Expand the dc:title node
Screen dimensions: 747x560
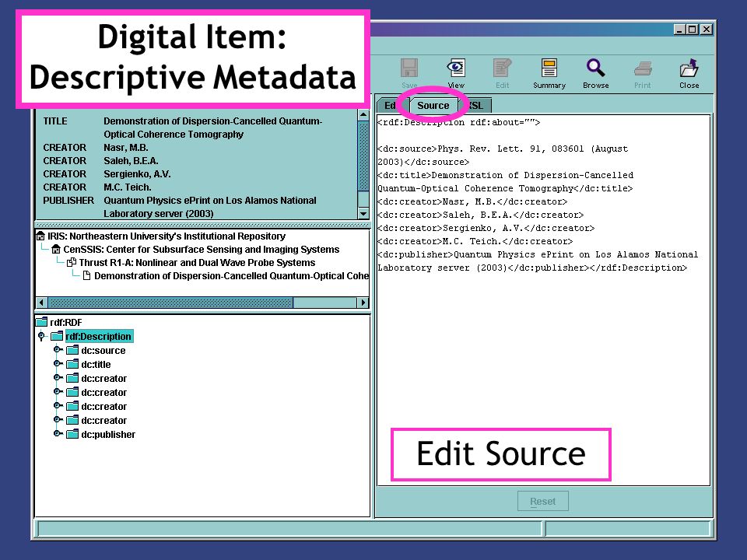58,364
